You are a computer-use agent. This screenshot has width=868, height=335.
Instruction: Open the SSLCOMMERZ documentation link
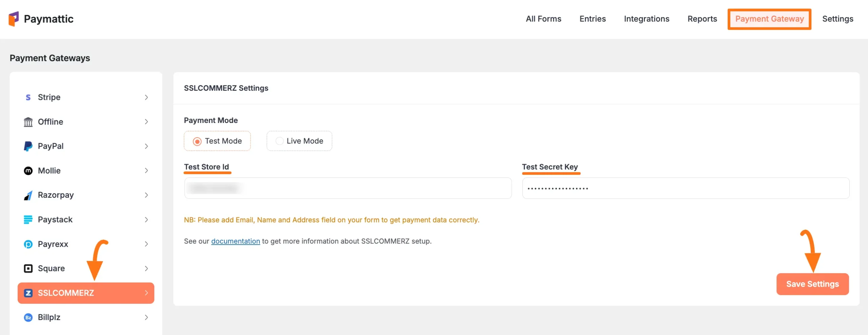coord(236,241)
